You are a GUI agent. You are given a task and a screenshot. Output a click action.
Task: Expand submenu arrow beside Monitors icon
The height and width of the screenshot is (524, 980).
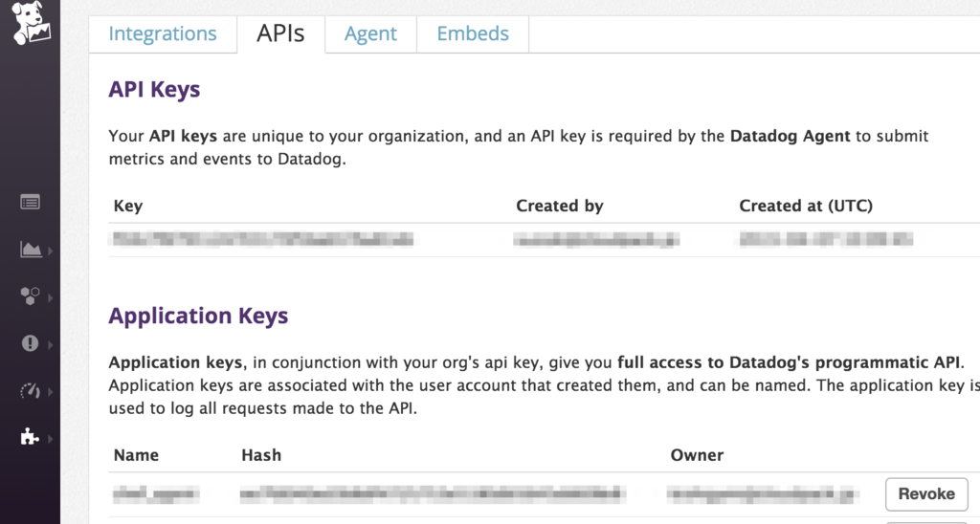click(x=50, y=344)
